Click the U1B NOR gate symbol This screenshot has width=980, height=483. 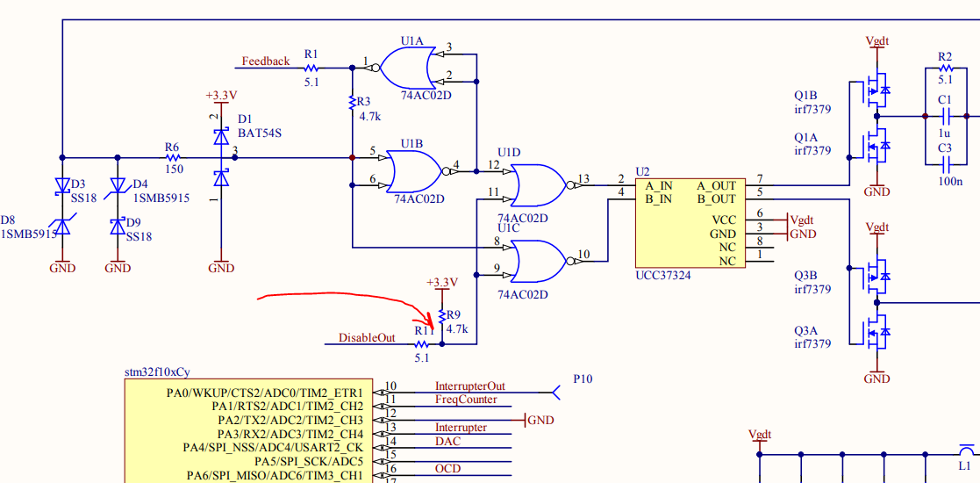click(x=414, y=170)
